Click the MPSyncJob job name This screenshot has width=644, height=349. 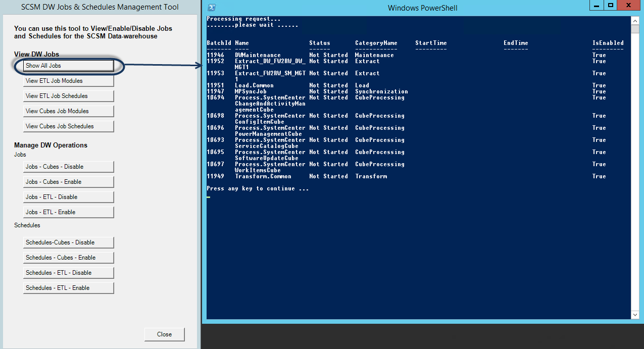pyautogui.click(x=251, y=91)
